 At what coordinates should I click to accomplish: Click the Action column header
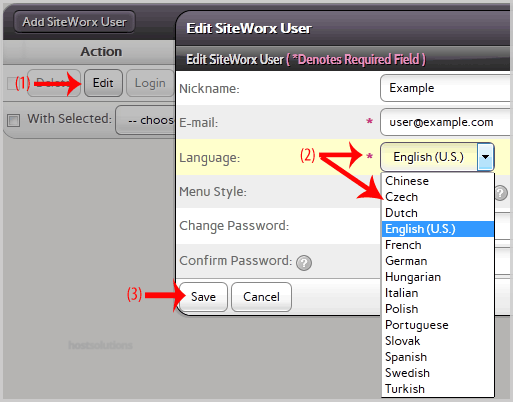click(101, 52)
